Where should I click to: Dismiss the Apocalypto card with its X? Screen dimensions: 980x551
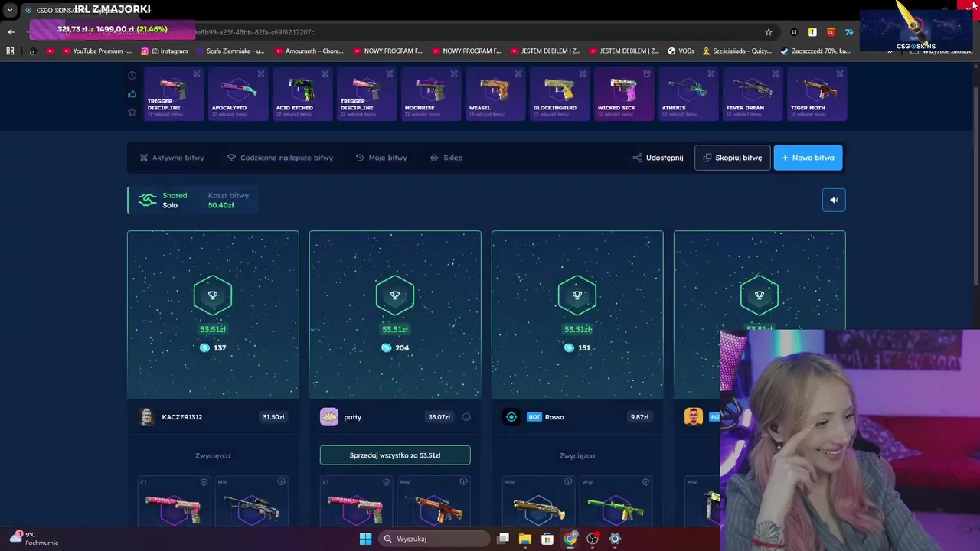[x=261, y=74]
